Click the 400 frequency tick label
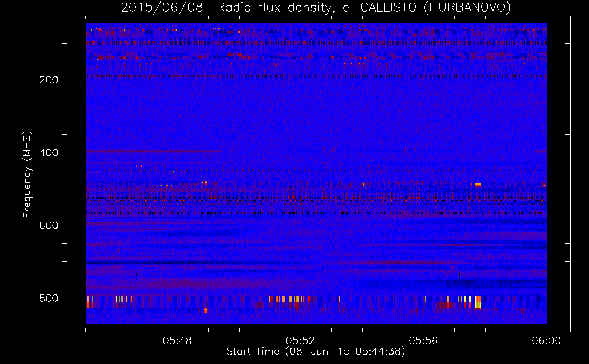 point(49,153)
